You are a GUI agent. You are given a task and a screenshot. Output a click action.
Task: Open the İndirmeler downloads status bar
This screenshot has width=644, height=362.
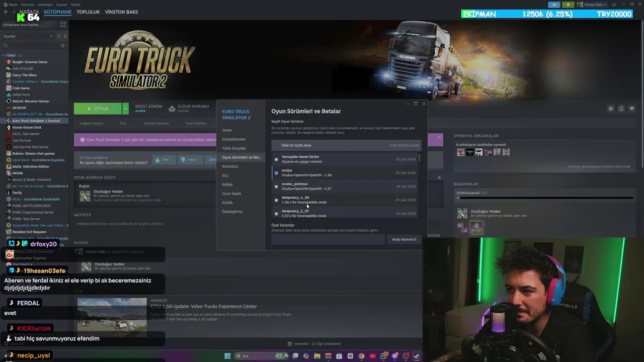coord(314,344)
